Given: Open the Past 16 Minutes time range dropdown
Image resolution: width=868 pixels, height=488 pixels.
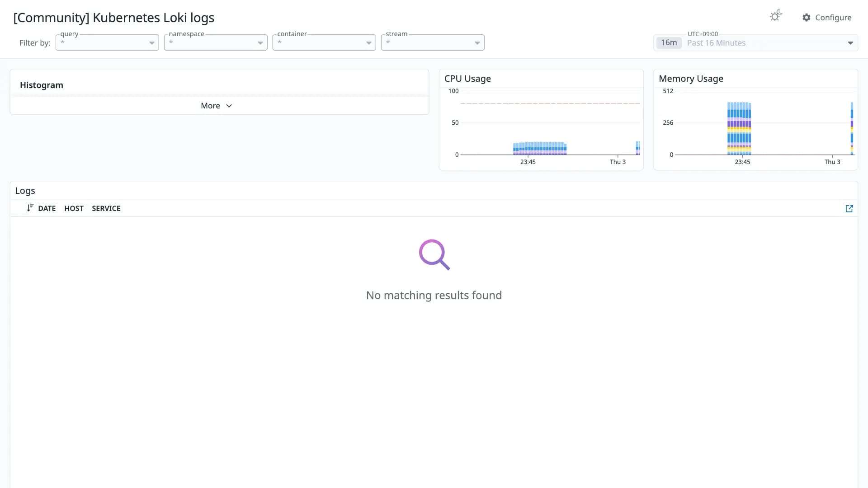Looking at the screenshot, I should tap(755, 43).
